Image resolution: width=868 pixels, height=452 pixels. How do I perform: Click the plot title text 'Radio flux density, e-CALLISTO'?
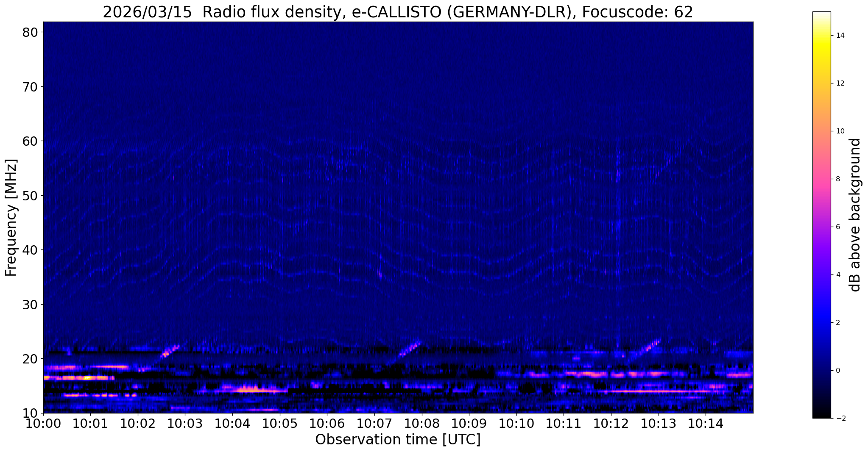[323, 12]
